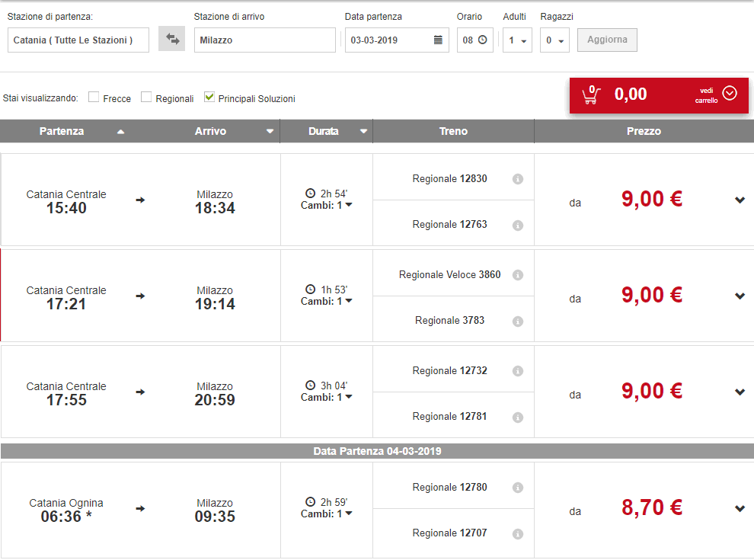Image resolution: width=754 pixels, height=560 pixels.
Task: Open Regionale 12707 train details
Action: click(x=449, y=533)
